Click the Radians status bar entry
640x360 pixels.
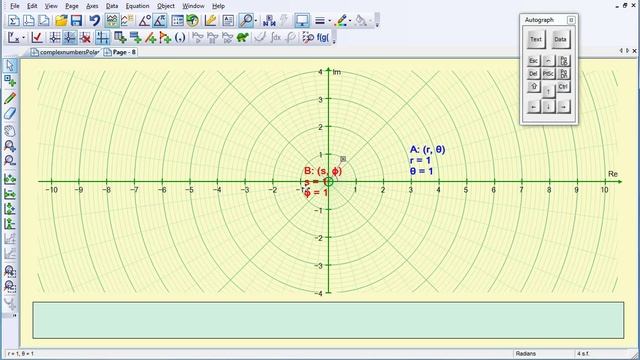pyautogui.click(x=526, y=353)
